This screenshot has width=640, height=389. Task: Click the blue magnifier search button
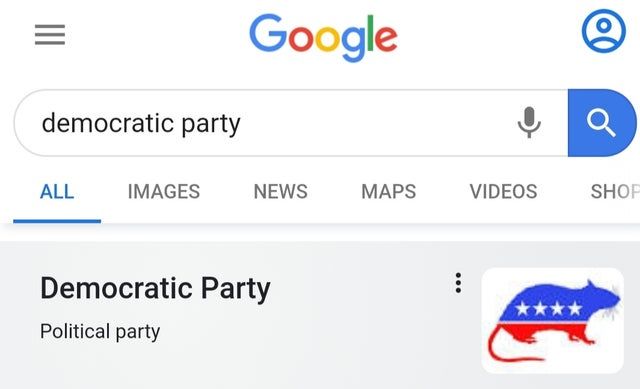[x=601, y=122]
